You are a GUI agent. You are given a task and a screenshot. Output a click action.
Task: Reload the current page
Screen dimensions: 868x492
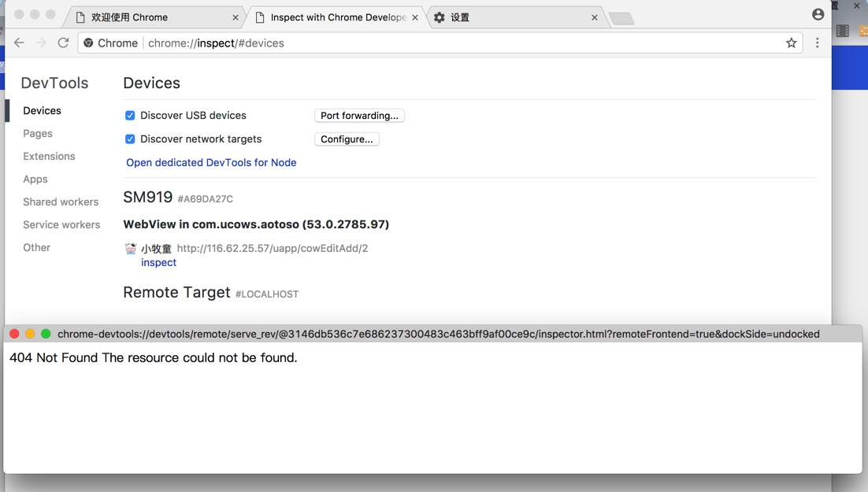64,43
